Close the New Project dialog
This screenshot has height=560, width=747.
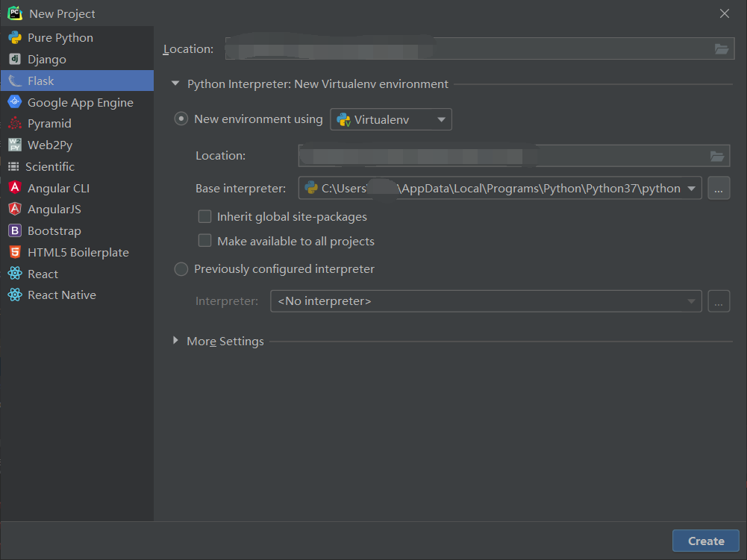[x=724, y=13]
